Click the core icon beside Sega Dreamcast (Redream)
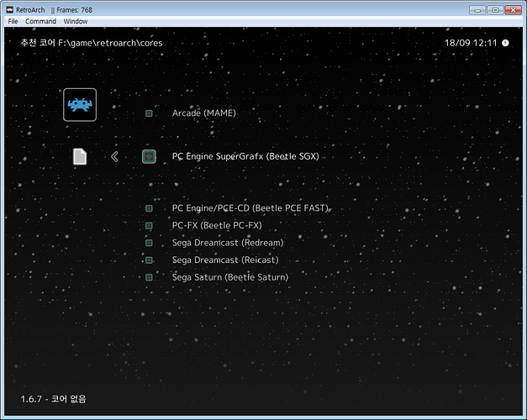Viewport: 527px width, 420px height. 149,243
